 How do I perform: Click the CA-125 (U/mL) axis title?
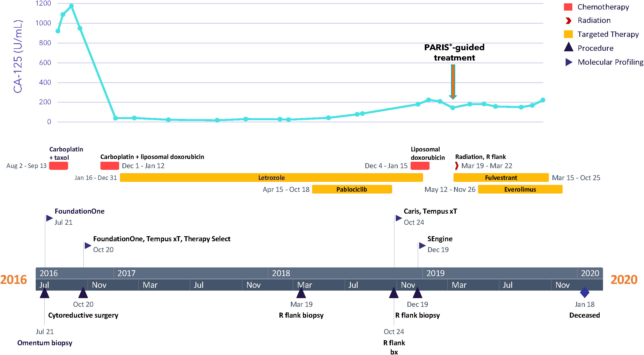coord(18,56)
